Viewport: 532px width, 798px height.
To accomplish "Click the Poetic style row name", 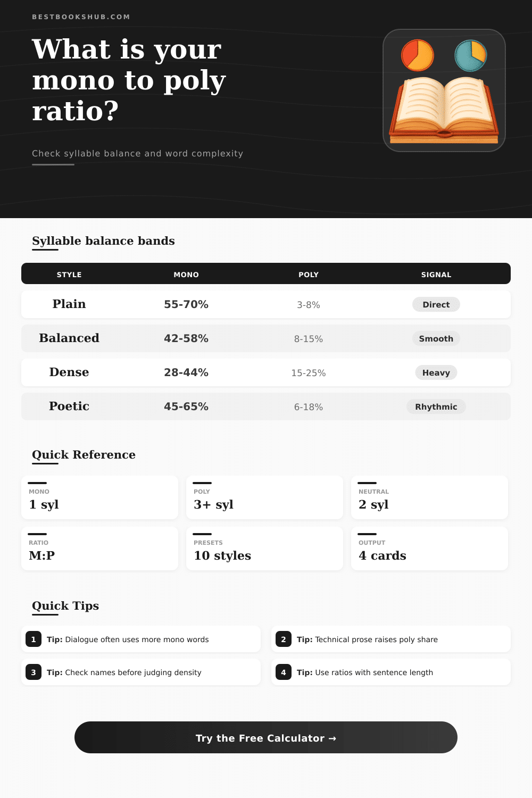I will 69,406.
